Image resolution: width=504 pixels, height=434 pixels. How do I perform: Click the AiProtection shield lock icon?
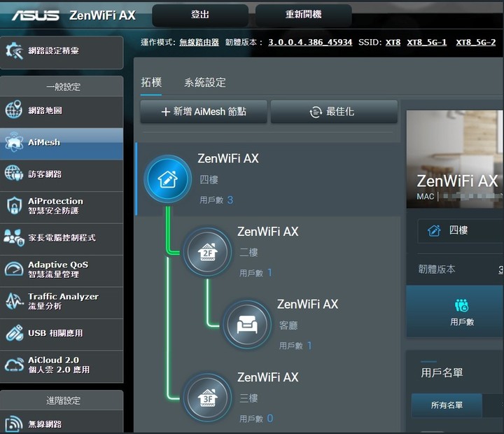click(x=14, y=205)
